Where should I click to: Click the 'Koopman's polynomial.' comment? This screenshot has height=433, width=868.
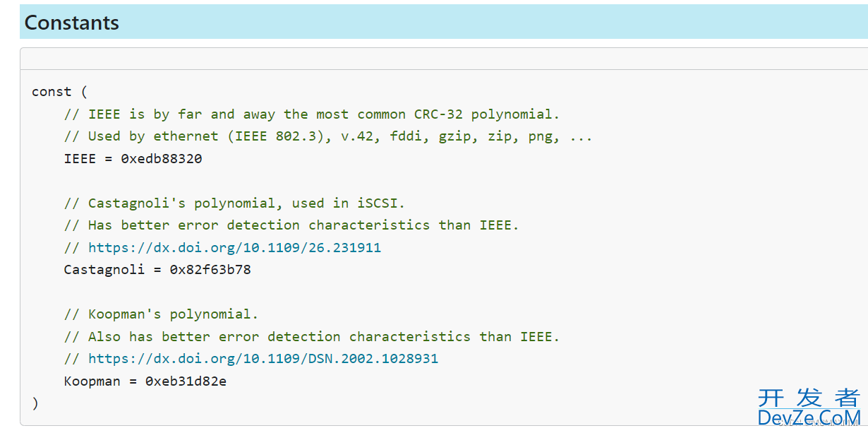[162, 314]
